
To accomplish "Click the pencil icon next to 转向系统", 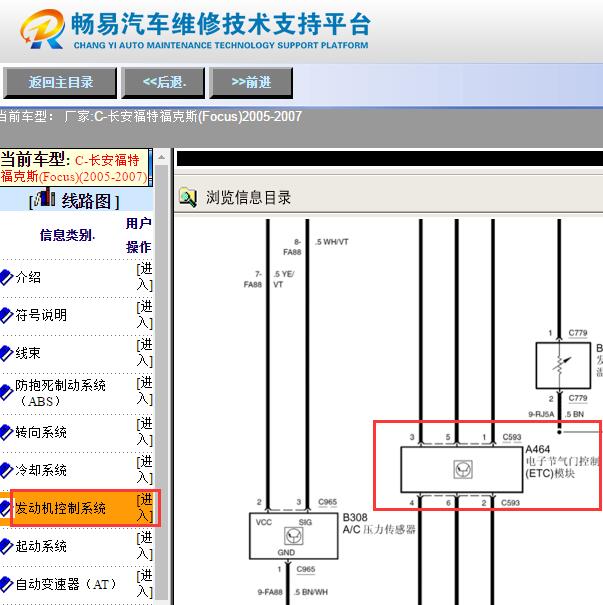I will point(6,433).
